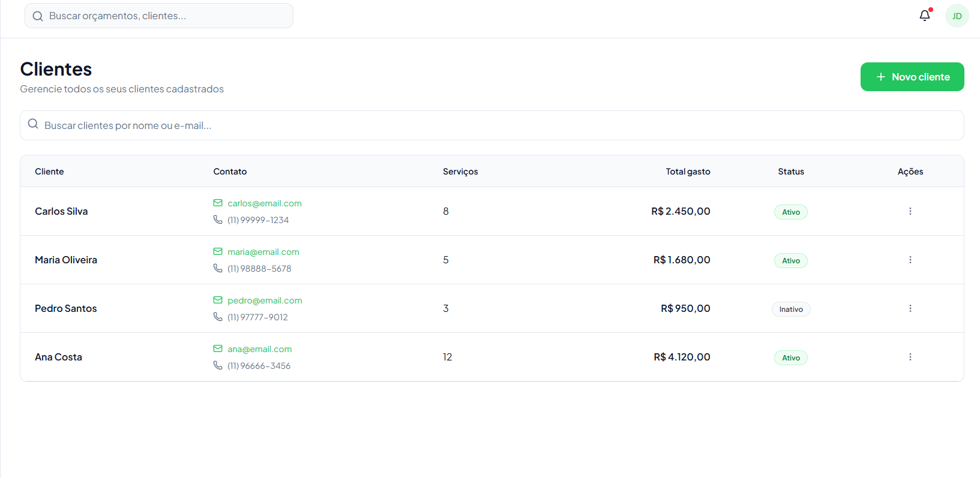The image size is (980, 478).
Task: Click the phone icon beside (11) 97777-9012
Action: click(218, 317)
